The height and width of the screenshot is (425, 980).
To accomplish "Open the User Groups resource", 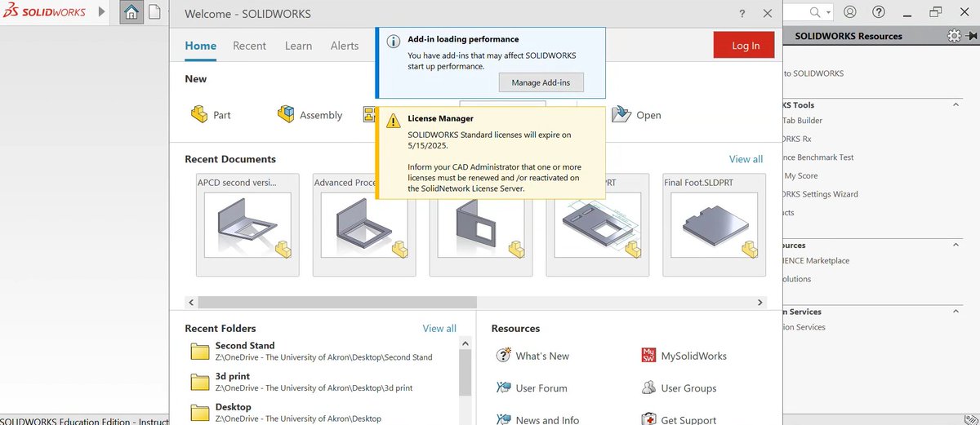I will click(679, 388).
